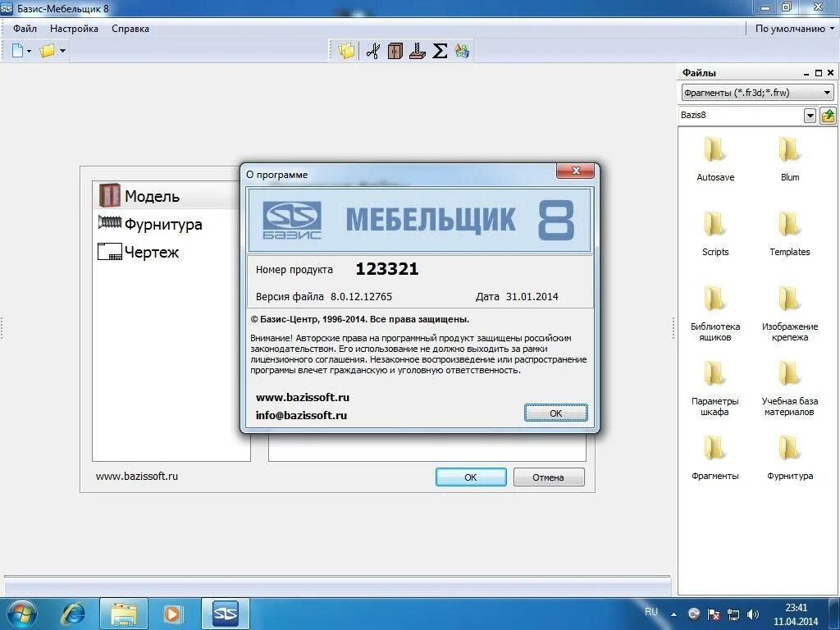Go up one folder level icon
This screenshot has width=840, height=630.
tap(828, 115)
